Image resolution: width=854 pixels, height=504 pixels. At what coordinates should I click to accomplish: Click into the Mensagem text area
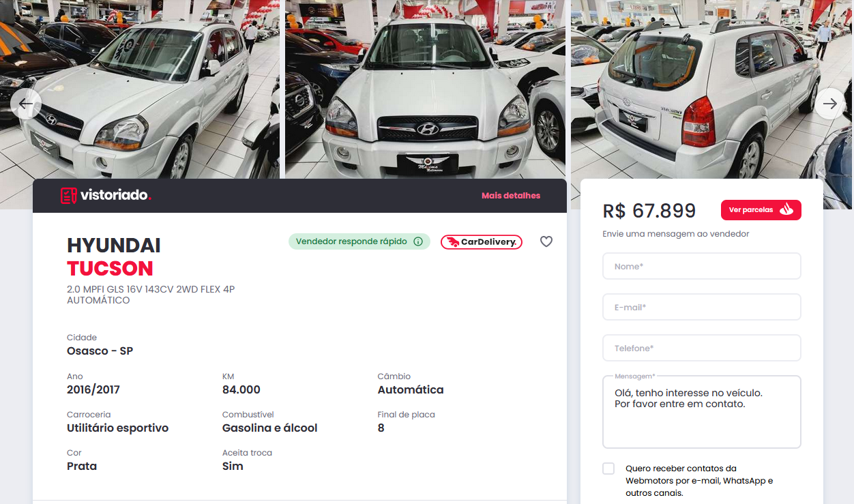coord(702,412)
